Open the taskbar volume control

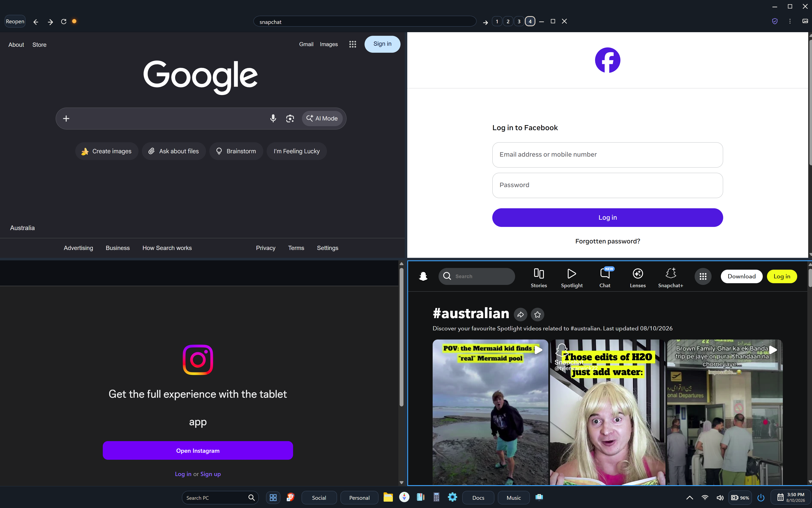(x=720, y=498)
